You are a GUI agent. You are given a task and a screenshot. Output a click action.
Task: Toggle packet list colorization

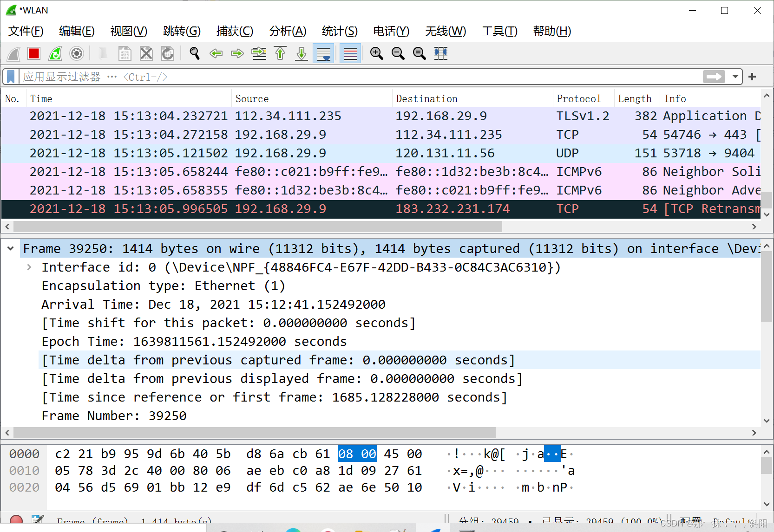pyautogui.click(x=350, y=54)
